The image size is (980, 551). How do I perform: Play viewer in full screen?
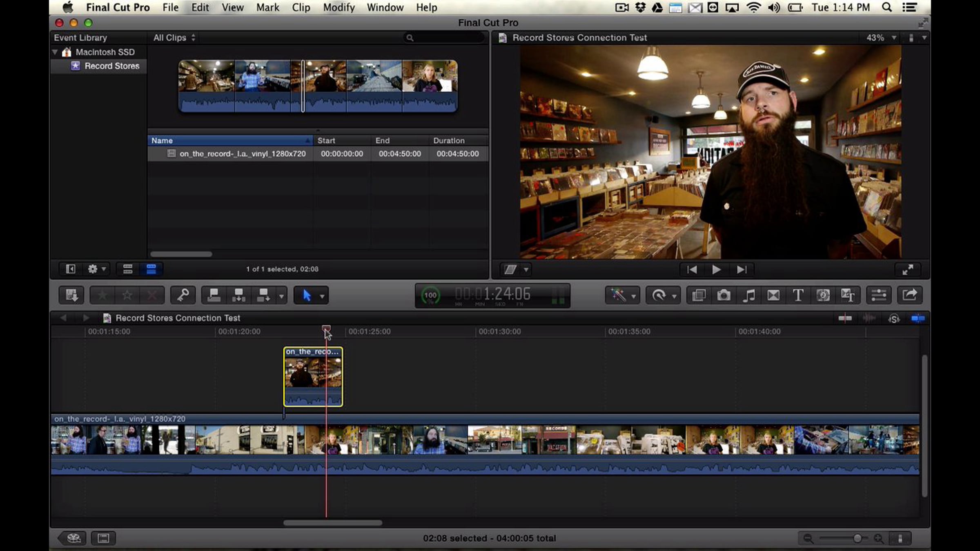(907, 269)
